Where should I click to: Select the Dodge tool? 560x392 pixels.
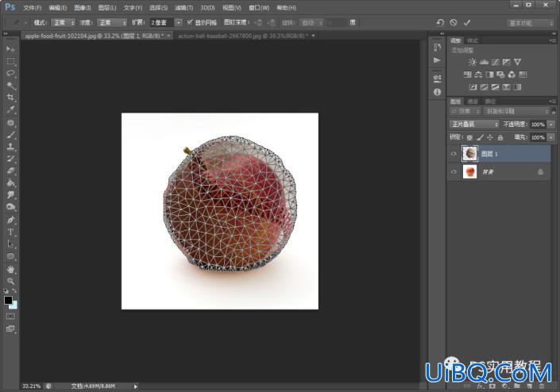point(10,207)
